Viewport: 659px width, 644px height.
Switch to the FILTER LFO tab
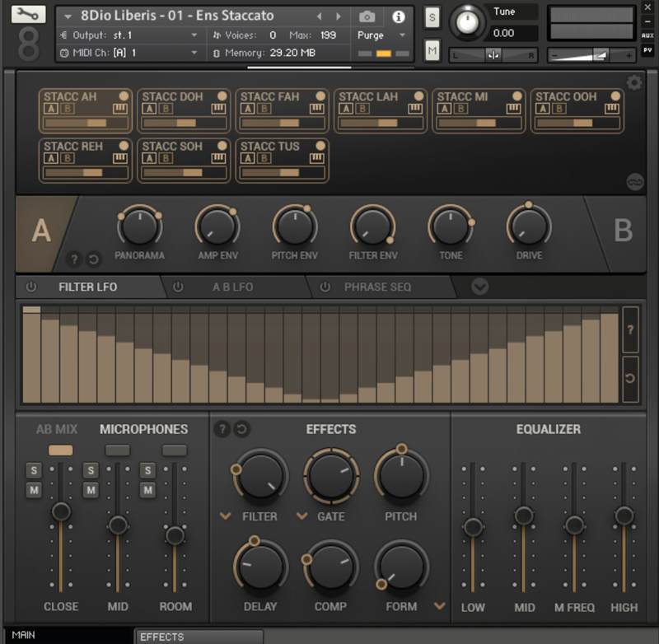88,287
